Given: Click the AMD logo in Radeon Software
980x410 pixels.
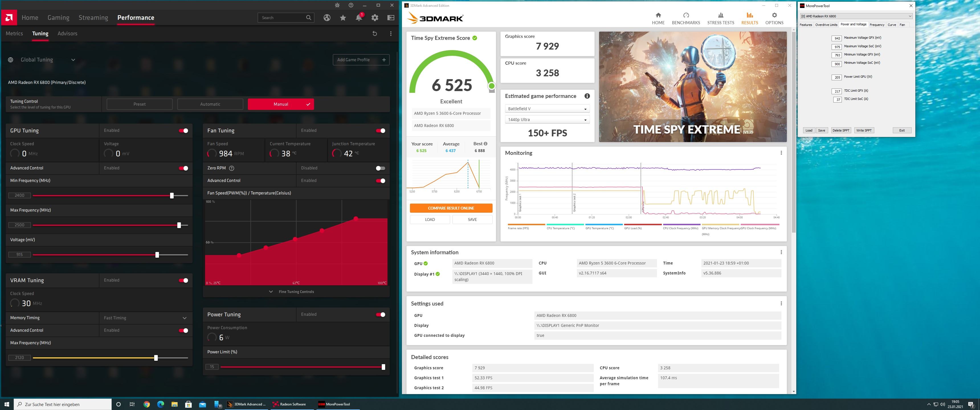Looking at the screenshot, I should coord(9,17).
